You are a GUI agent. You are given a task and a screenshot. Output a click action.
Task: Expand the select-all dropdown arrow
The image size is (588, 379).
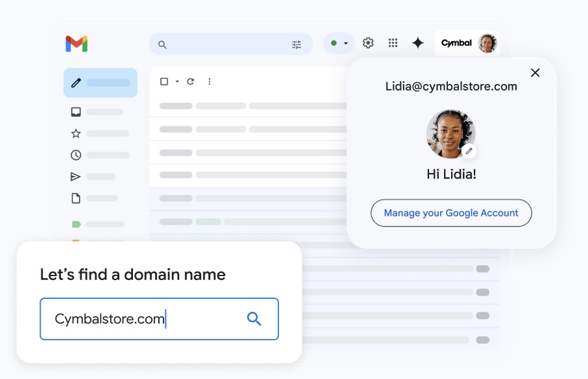[177, 81]
